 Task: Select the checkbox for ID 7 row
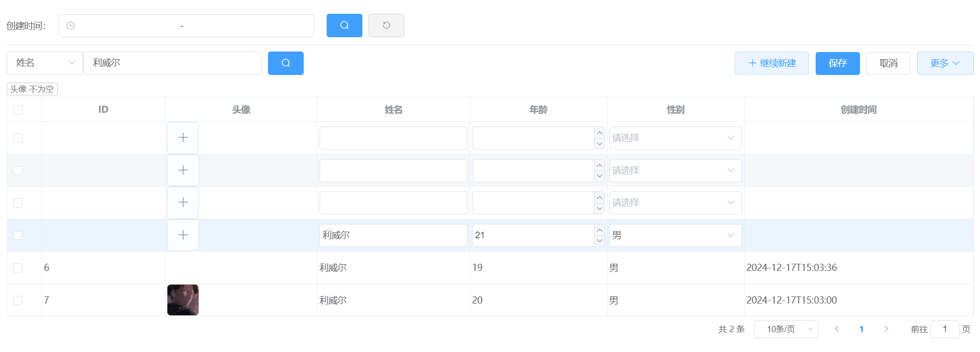coord(18,300)
